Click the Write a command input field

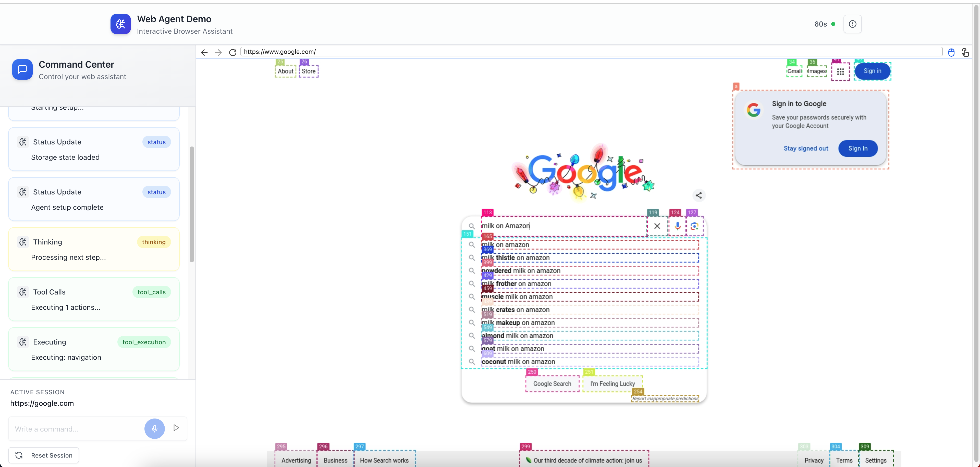pyautogui.click(x=76, y=429)
